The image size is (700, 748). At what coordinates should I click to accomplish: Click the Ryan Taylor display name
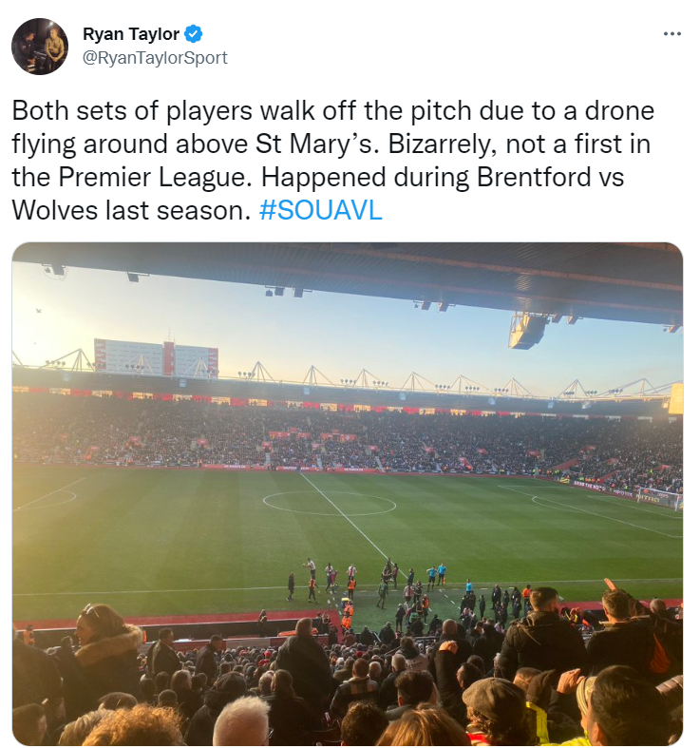[131, 34]
